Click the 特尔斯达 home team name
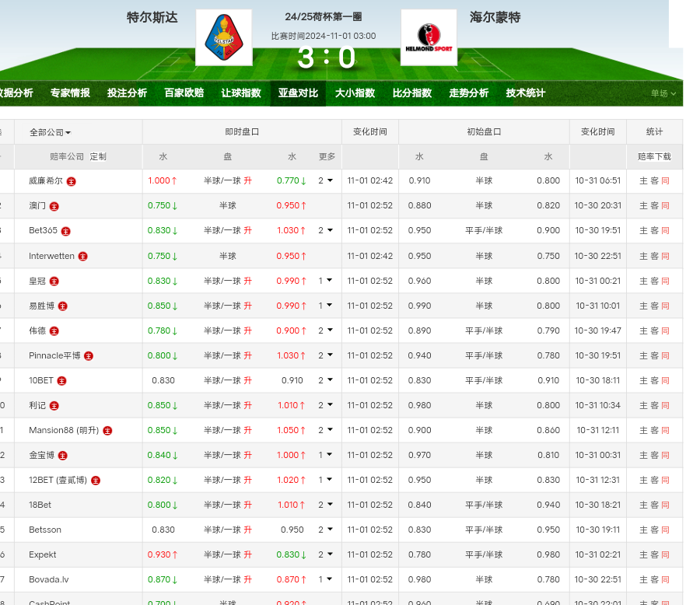The image size is (700, 605). click(x=152, y=17)
